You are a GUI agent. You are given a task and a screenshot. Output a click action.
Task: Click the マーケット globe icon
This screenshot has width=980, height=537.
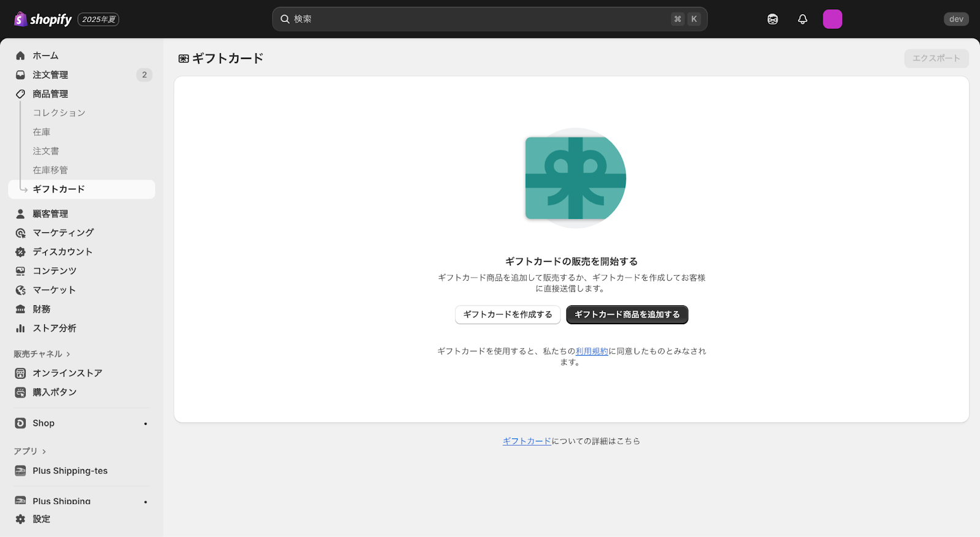click(x=20, y=290)
